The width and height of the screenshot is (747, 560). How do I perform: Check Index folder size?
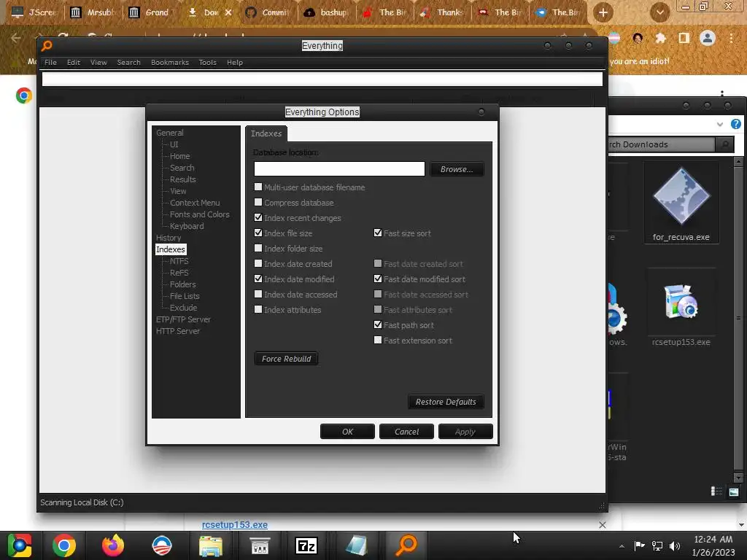258,248
